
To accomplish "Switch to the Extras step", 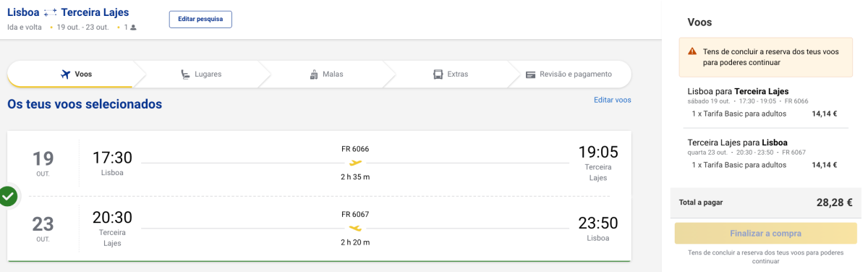I will point(451,75).
